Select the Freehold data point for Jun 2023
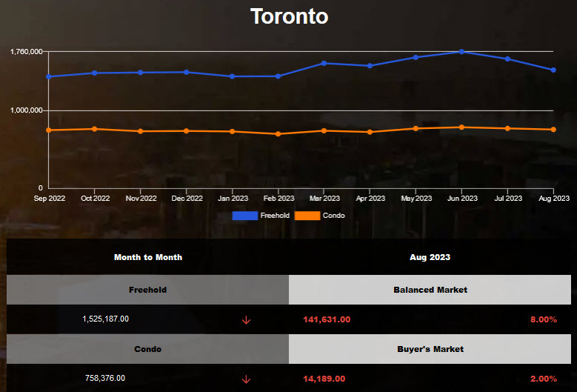The height and width of the screenshot is (392, 577). (461, 52)
